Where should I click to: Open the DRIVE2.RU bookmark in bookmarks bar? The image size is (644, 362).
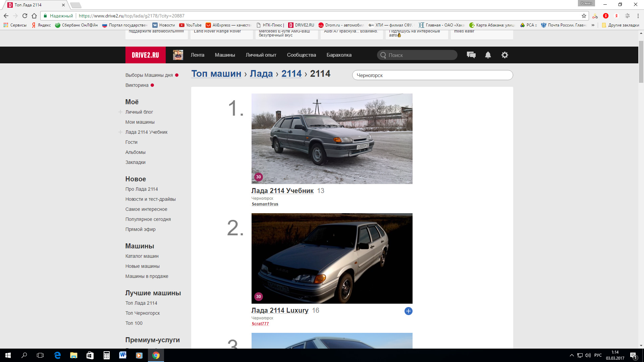point(301,25)
